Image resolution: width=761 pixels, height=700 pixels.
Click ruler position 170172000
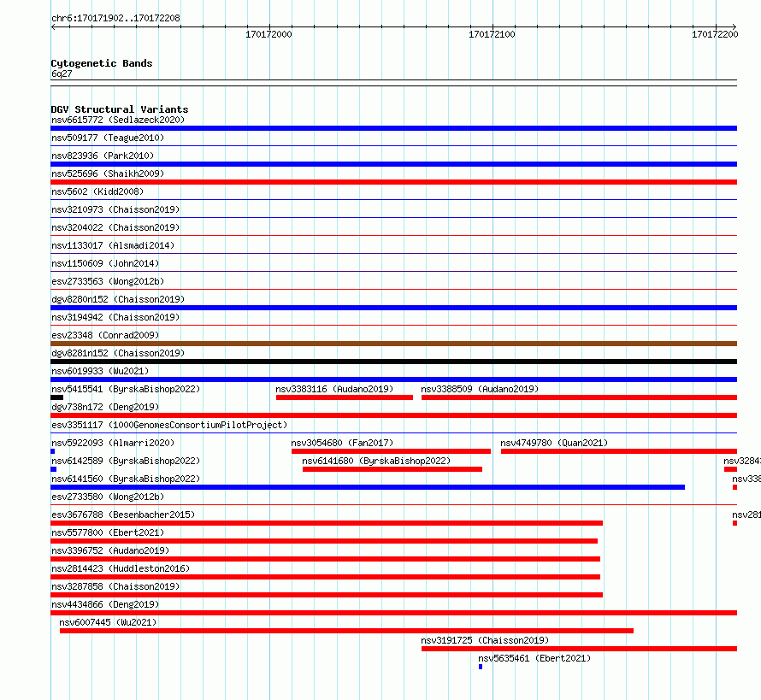pyautogui.click(x=268, y=34)
